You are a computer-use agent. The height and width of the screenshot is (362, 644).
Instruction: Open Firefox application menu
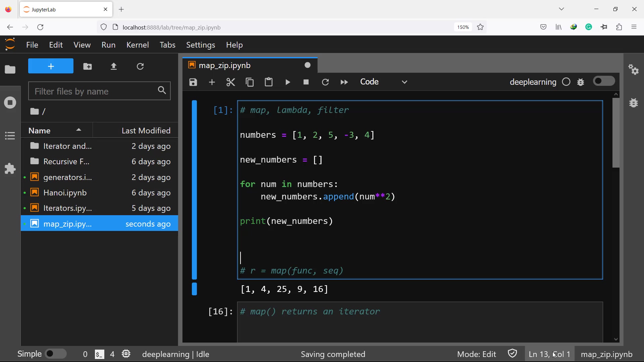point(634,27)
